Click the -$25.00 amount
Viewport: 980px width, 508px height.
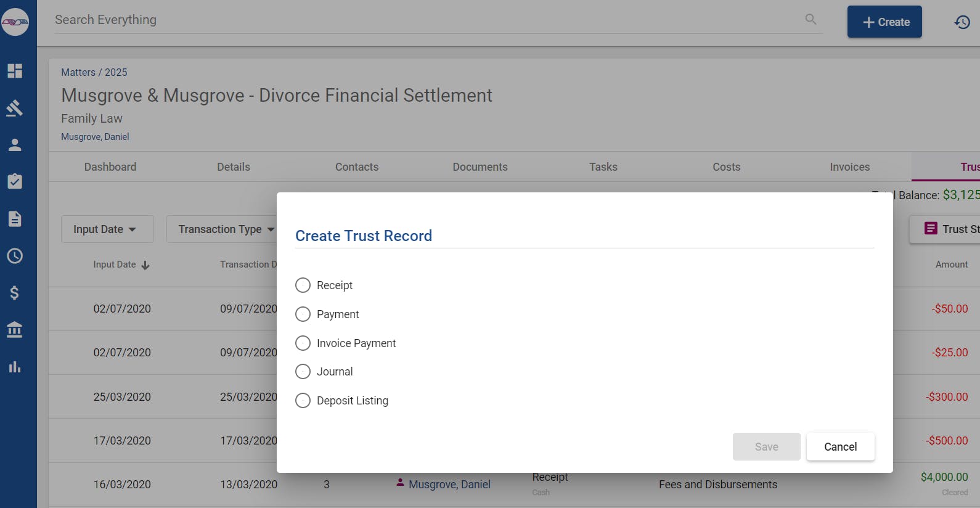click(950, 353)
